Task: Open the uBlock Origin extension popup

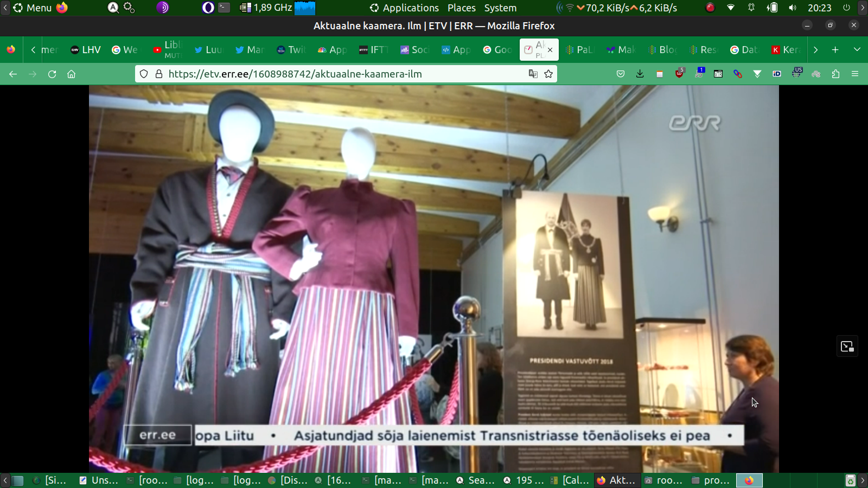Action: [680, 73]
